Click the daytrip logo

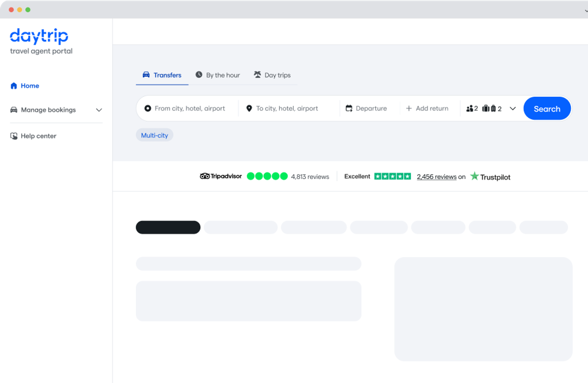tap(39, 36)
